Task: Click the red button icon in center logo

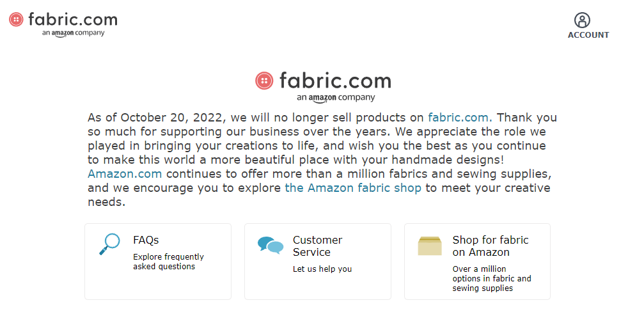Action: (264, 81)
